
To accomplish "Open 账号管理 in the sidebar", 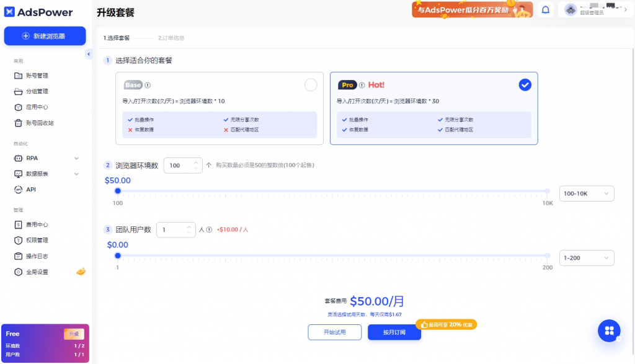I will (37, 76).
